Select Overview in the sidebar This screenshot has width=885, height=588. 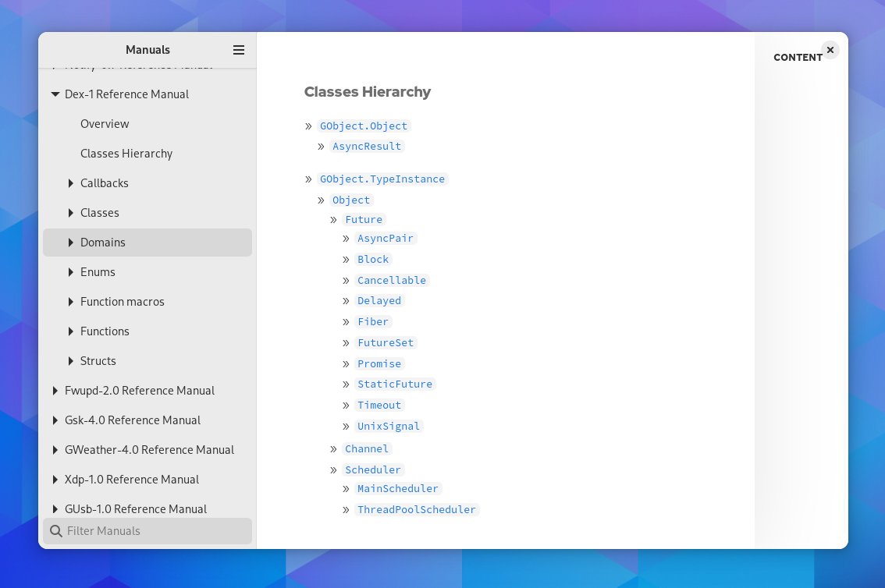105,123
